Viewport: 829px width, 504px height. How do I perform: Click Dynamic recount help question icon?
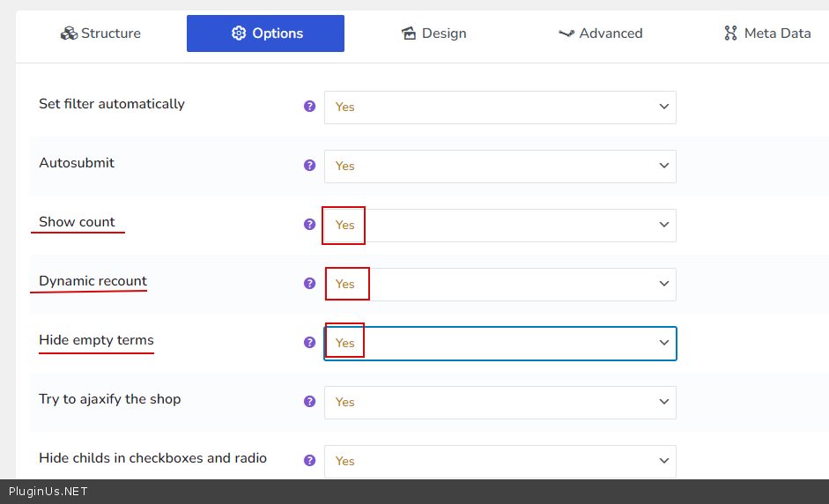pyautogui.click(x=309, y=283)
